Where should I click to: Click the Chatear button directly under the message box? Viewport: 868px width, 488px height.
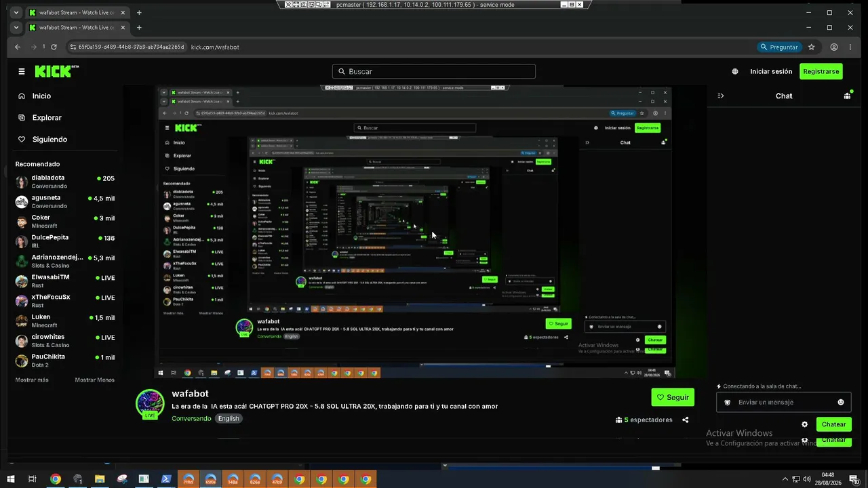coord(833,424)
